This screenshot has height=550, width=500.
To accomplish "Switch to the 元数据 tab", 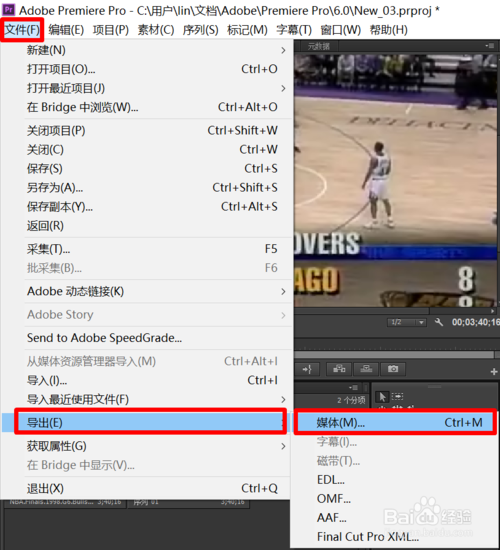I will pos(319,46).
